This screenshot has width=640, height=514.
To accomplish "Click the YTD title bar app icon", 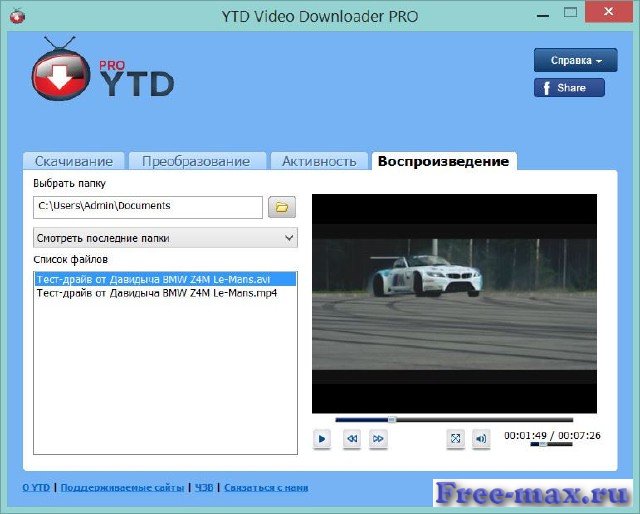I will (18, 16).
